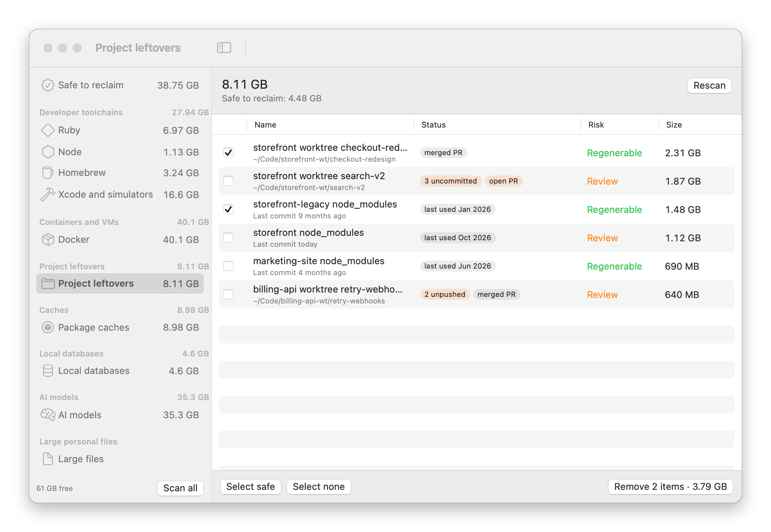Select Large files sidebar item
771x532 pixels.
(120, 459)
